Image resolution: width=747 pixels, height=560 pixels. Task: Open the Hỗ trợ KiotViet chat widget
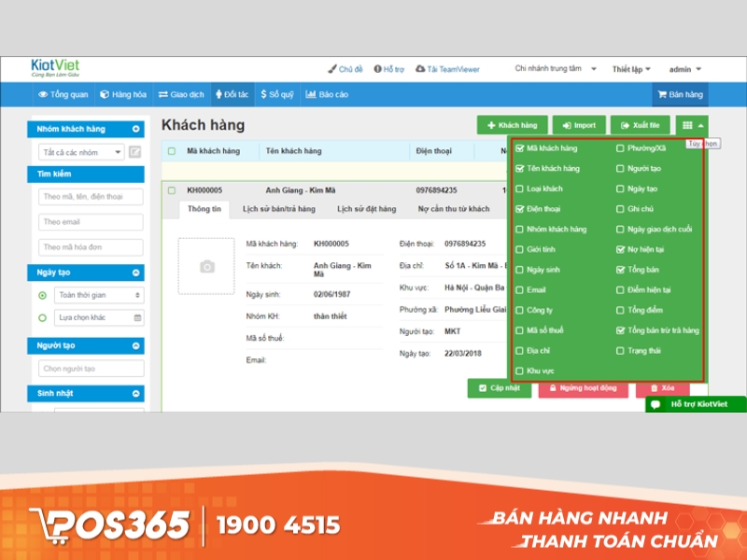tap(696, 404)
